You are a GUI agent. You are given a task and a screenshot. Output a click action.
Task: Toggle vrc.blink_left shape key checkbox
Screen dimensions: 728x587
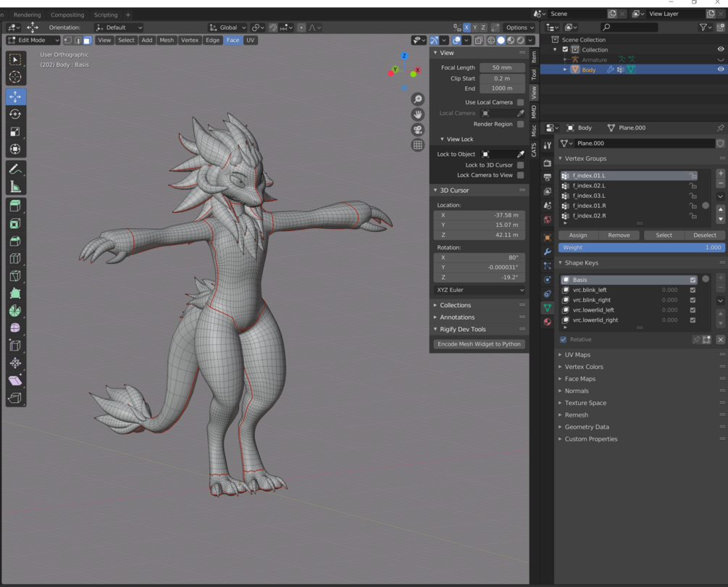pyautogui.click(x=693, y=290)
